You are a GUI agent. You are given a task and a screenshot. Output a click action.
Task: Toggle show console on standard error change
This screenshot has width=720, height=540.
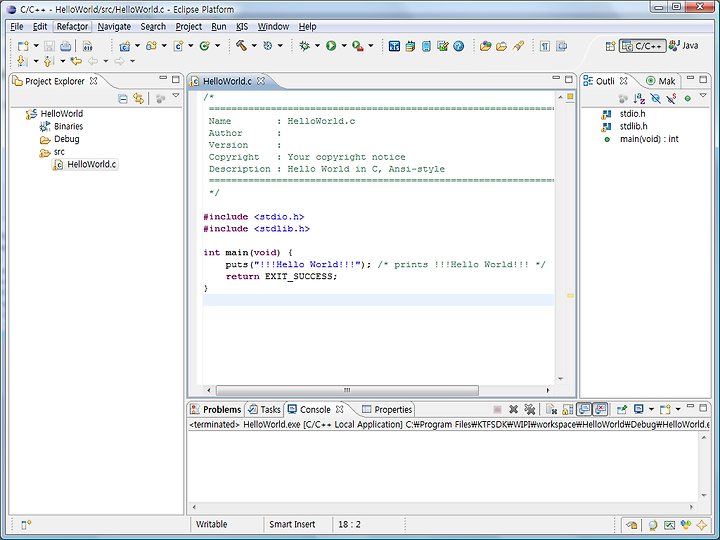click(x=600, y=409)
